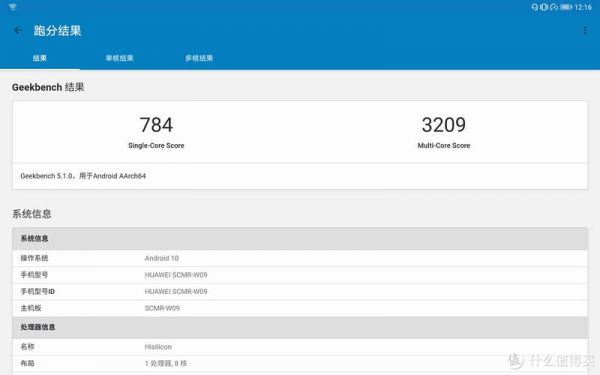This screenshot has width=600, height=375.
Task: Switch to the 单核结果 tab
Action: (119, 58)
